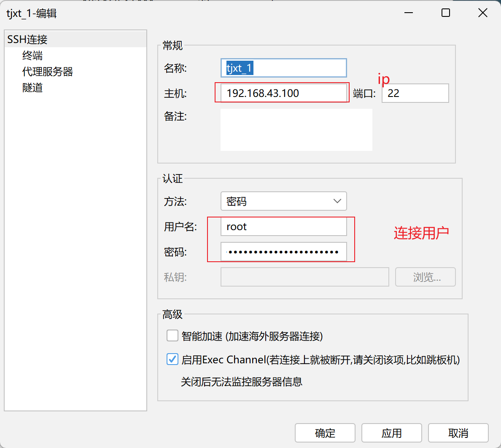Image resolution: width=501 pixels, height=448 pixels.
Task: Open the 代理服务器 settings page
Action: coord(47,72)
